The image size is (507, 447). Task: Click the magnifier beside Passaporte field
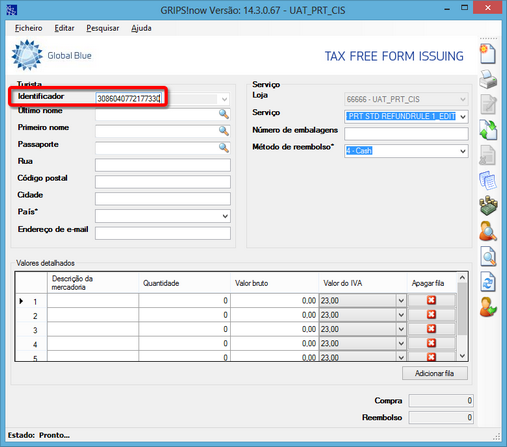pos(224,148)
